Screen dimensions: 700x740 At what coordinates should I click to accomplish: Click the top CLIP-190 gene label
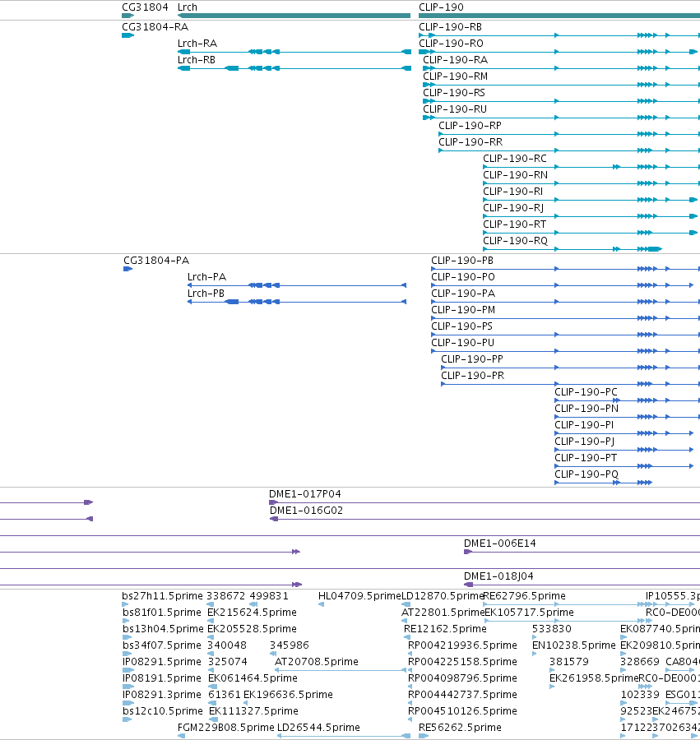click(x=442, y=7)
